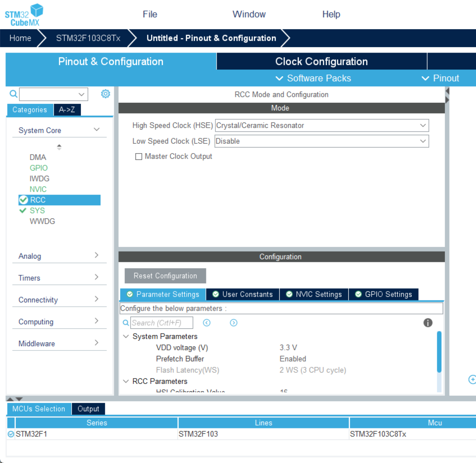
Task: Open the User Constants tab
Action: pos(243,294)
